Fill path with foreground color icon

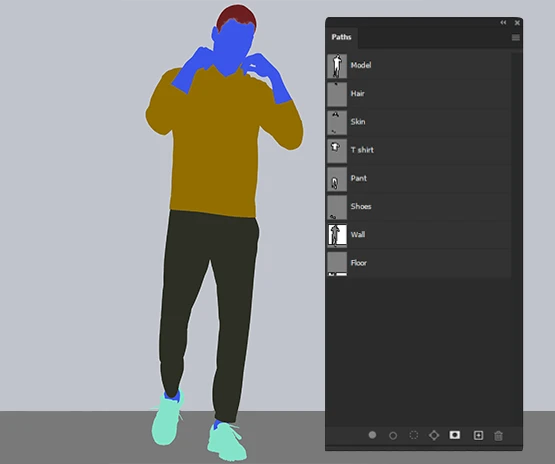(372, 435)
